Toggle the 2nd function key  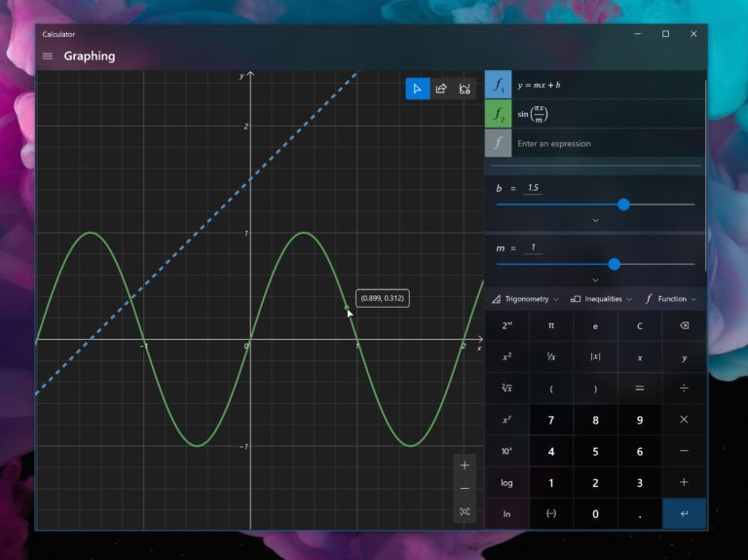(x=506, y=326)
